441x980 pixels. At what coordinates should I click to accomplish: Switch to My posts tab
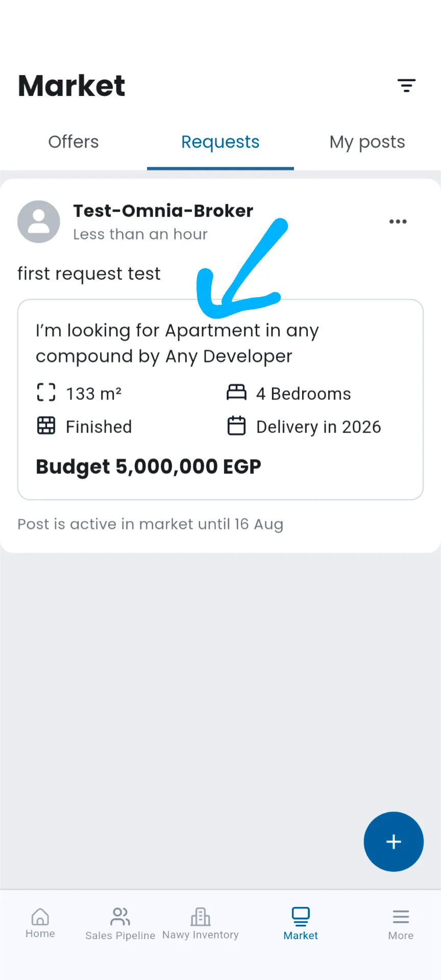(x=367, y=142)
